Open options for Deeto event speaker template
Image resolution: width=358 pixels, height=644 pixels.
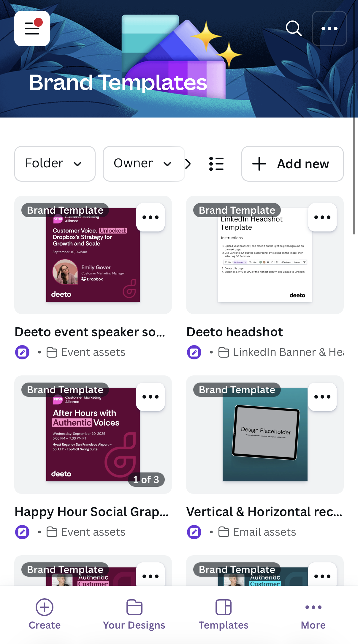tap(151, 217)
